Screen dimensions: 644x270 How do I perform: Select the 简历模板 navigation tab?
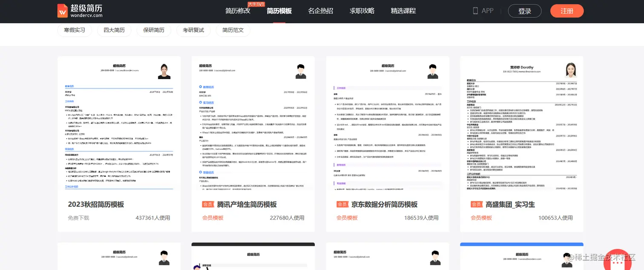(279, 11)
